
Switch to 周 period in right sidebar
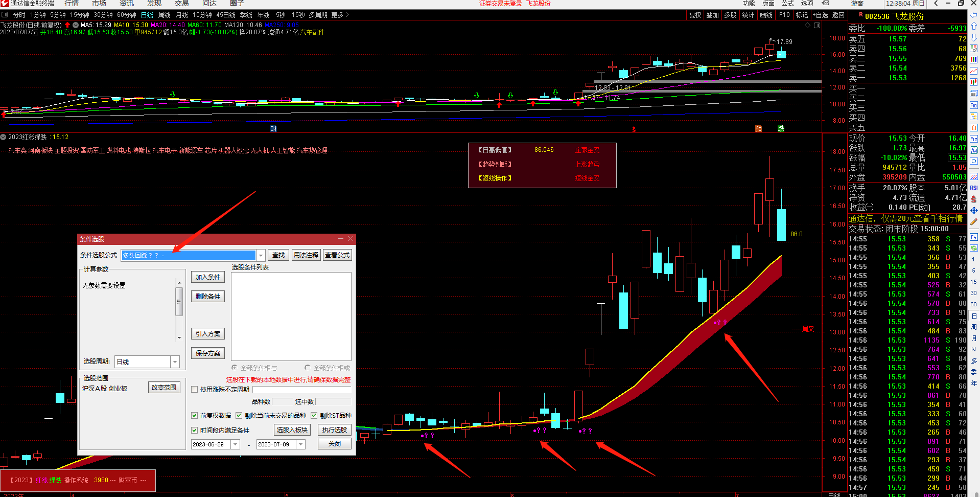[974, 327]
